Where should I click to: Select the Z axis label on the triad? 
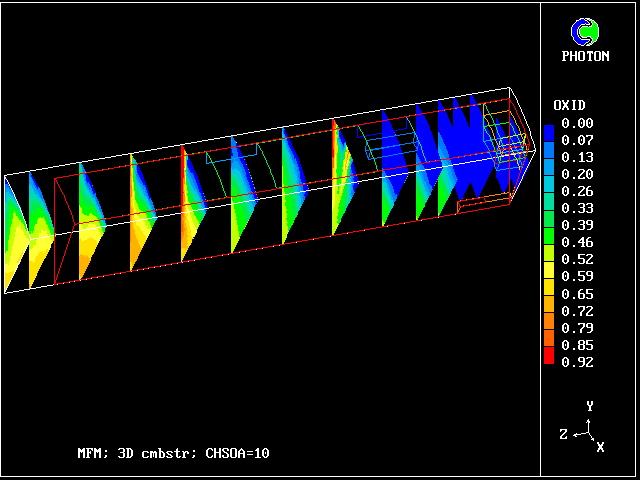pos(564,434)
